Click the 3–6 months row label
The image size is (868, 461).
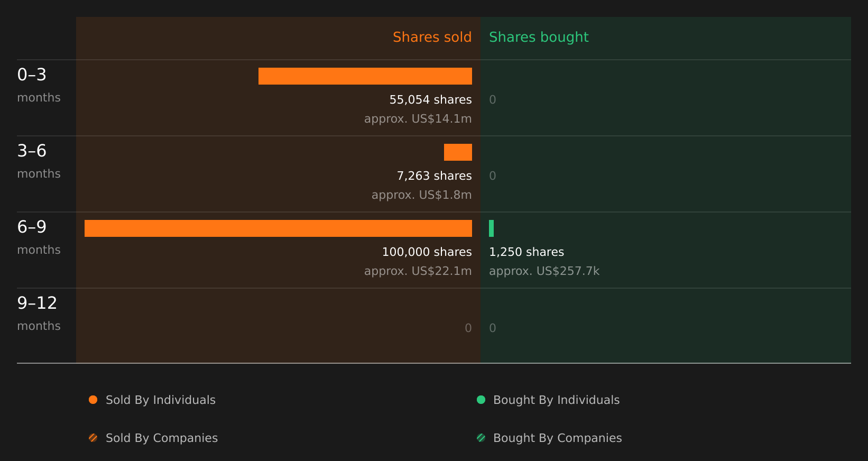(x=39, y=161)
